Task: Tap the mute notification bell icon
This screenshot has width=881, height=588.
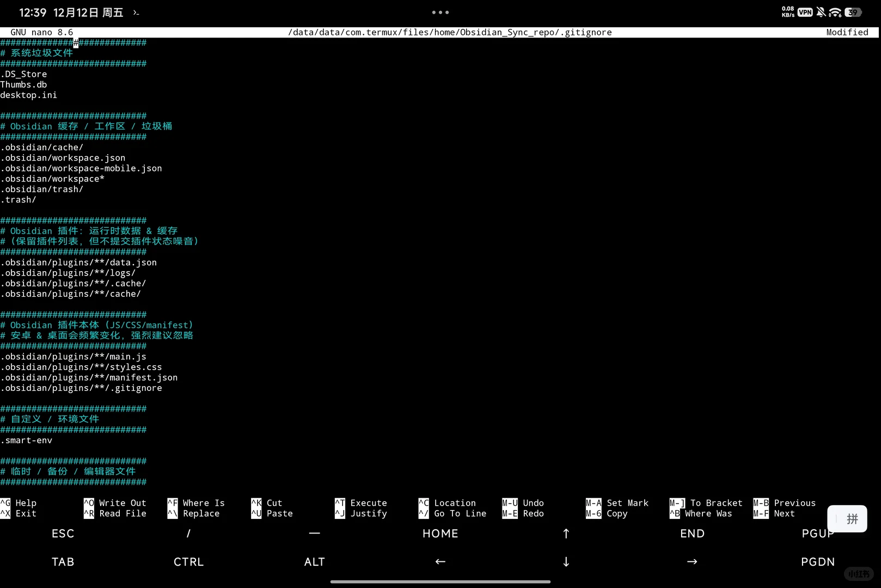Action: click(820, 11)
